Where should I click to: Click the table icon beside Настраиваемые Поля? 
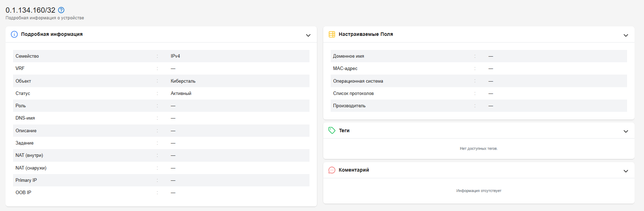(332, 34)
